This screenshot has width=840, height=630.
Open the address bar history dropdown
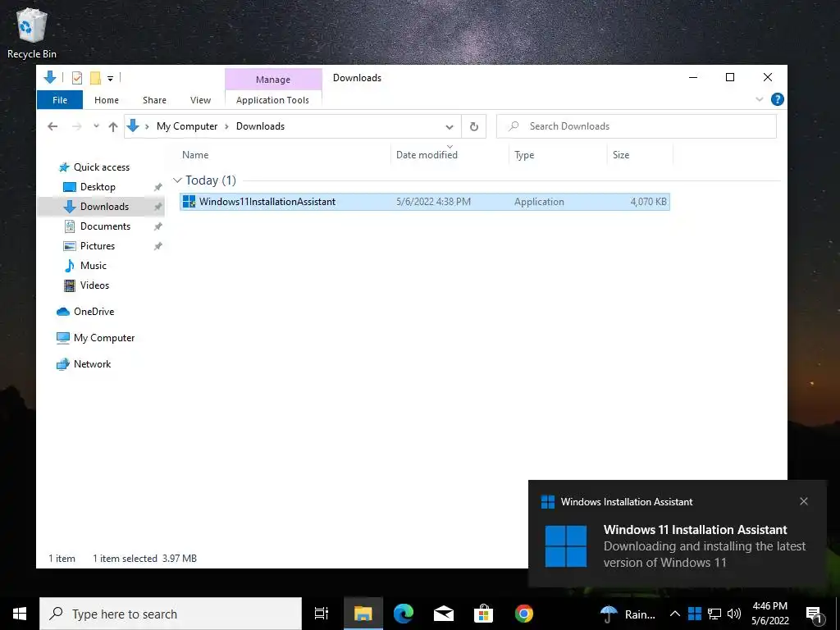(450, 127)
